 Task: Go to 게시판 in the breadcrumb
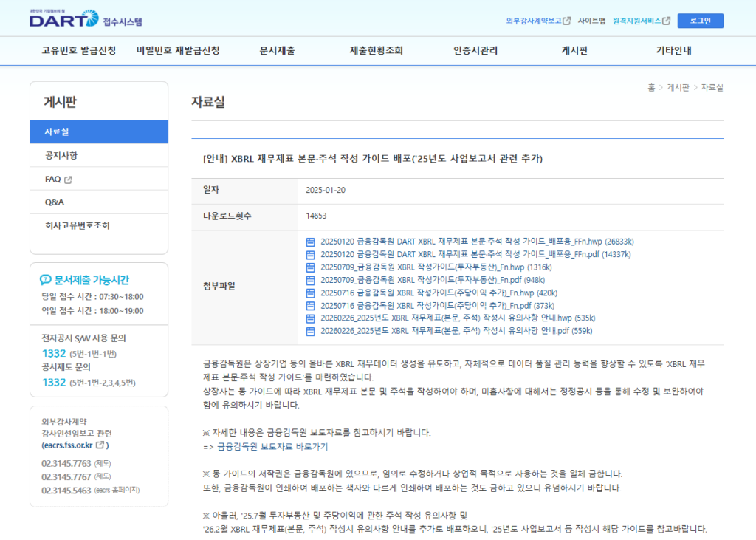(x=678, y=88)
